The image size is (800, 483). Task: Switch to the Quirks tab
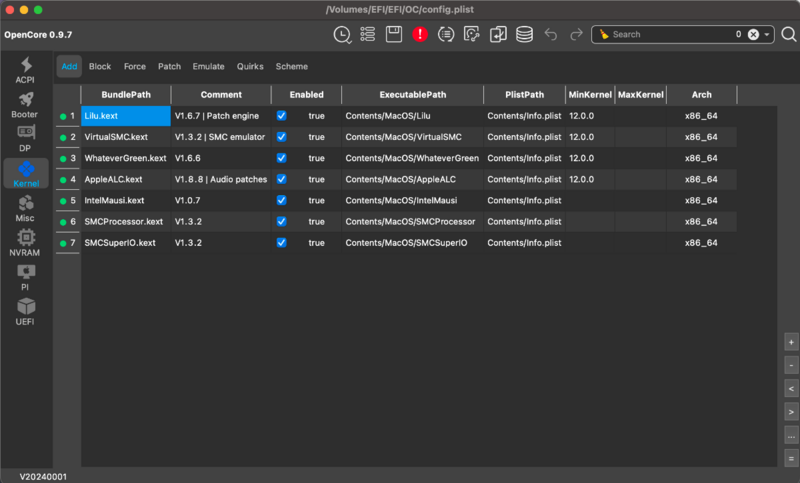250,67
